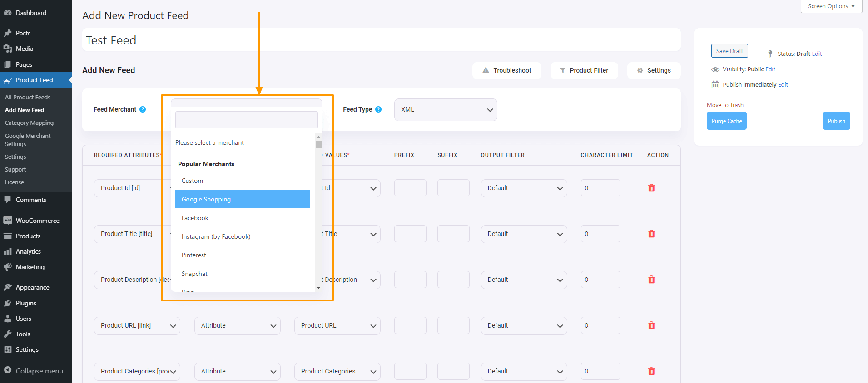Open the Feed Type XML dropdown

pyautogui.click(x=446, y=110)
